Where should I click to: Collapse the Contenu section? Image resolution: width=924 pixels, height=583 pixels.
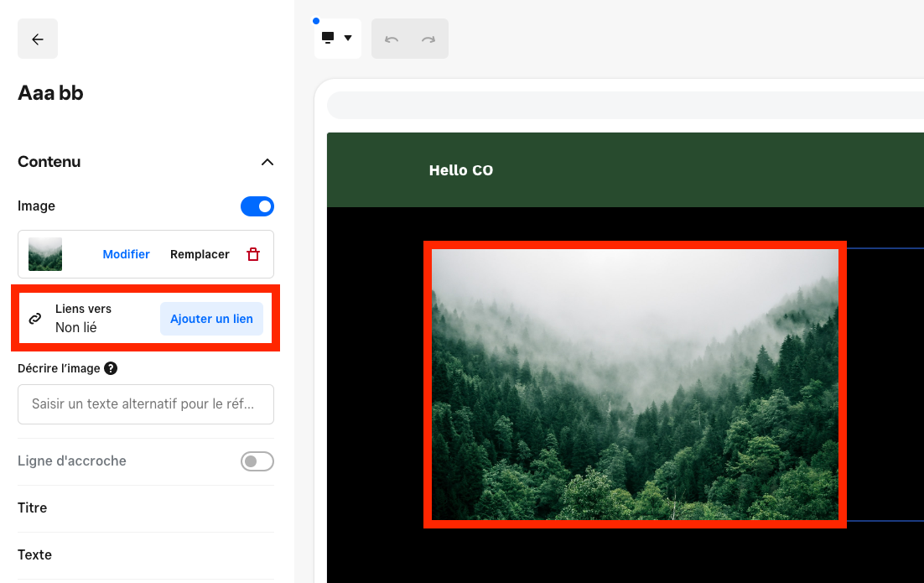(x=267, y=162)
